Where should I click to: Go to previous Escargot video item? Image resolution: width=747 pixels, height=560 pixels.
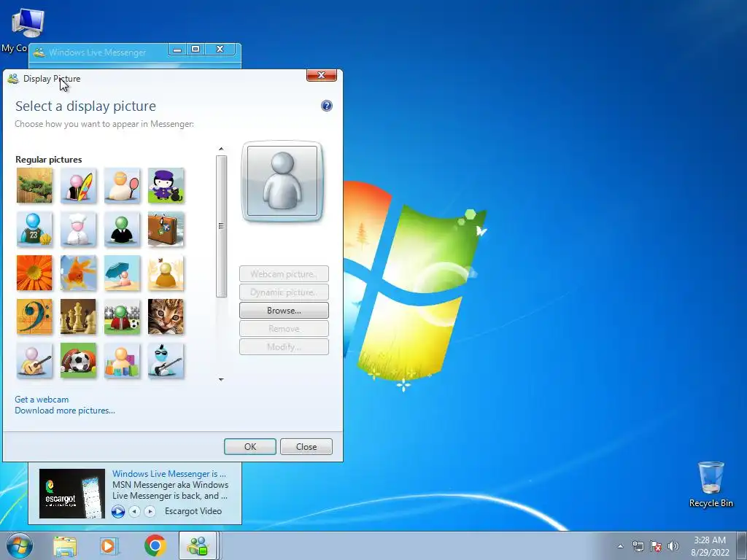coord(135,511)
